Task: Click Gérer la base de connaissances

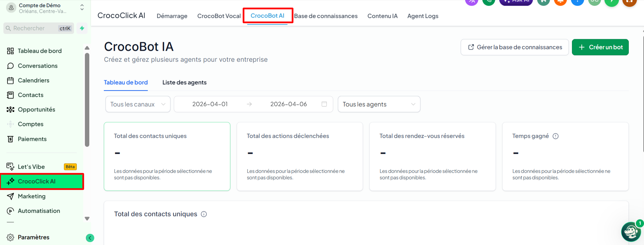Action: [515, 47]
